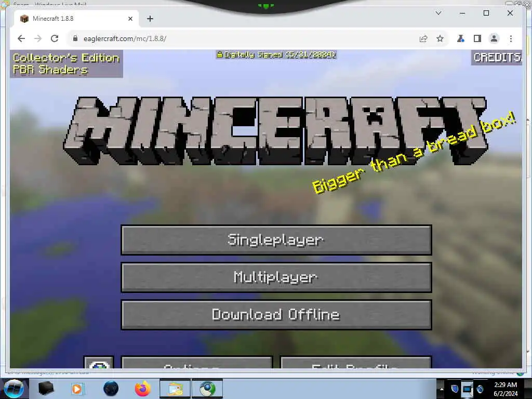This screenshot has height=399, width=532.
Task: Click the Download Offline button
Action: click(276, 314)
